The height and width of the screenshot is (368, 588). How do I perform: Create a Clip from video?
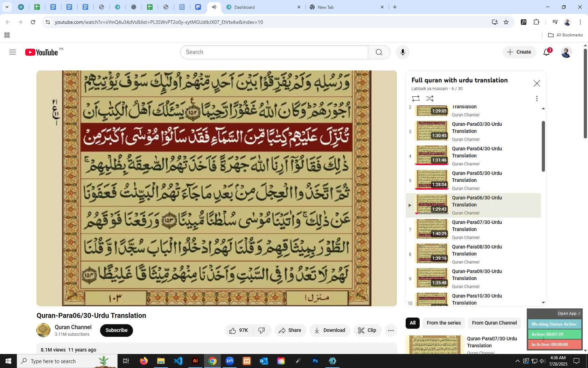pyautogui.click(x=367, y=330)
